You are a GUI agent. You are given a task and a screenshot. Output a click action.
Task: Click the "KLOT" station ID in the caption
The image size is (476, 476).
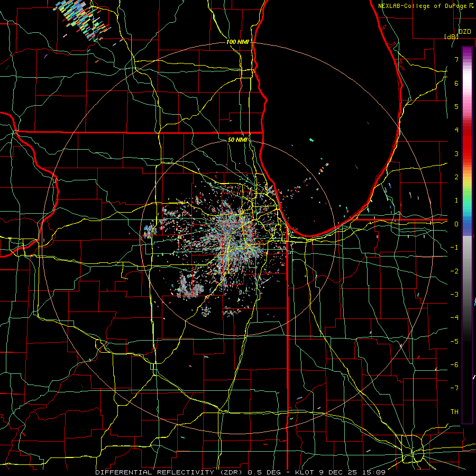point(306,472)
